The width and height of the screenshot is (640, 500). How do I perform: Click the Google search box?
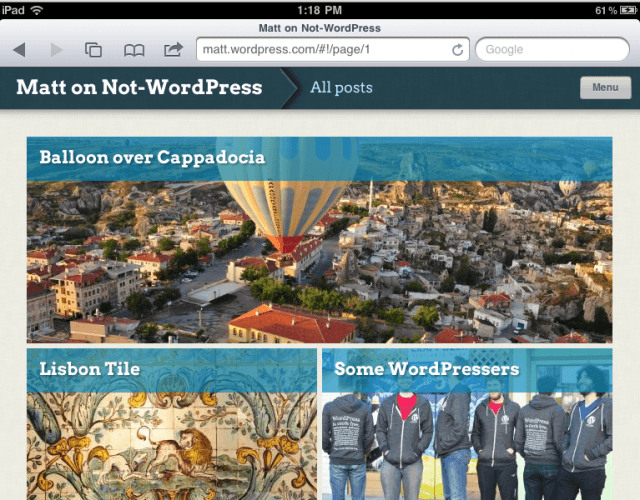click(x=552, y=49)
